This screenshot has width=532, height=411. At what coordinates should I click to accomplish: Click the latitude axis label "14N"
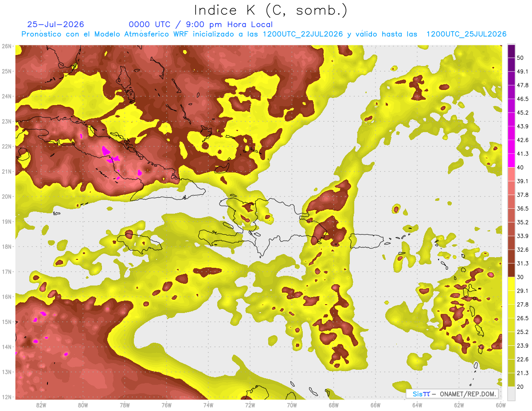point(7,347)
